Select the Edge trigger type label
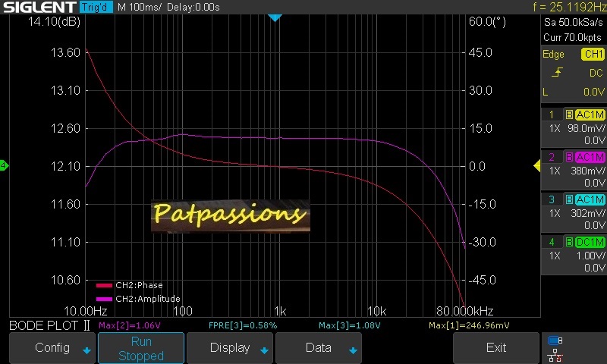This screenshot has width=607, height=364. (x=553, y=55)
